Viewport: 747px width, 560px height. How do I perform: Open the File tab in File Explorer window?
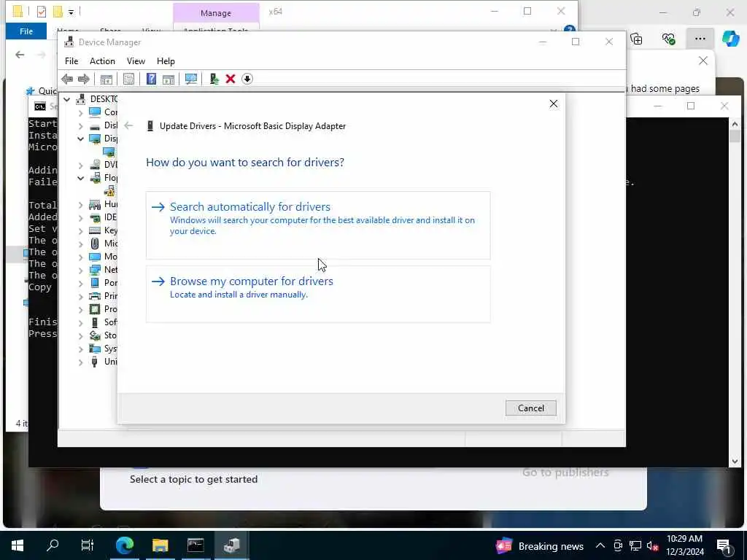pyautogui.click(x=26, y=31)
